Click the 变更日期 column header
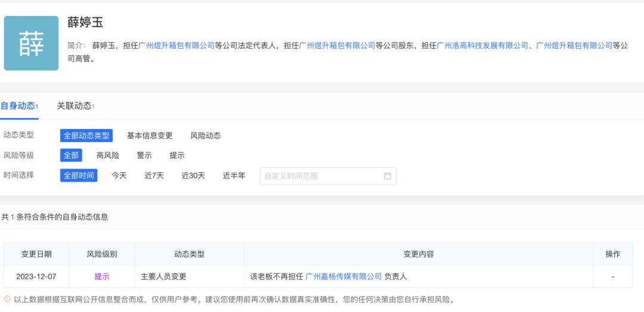The image size is (644, 312). point(36,254)
